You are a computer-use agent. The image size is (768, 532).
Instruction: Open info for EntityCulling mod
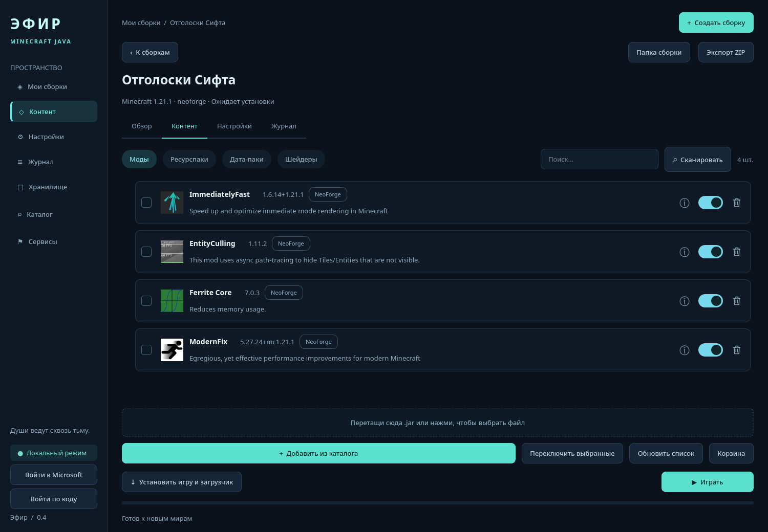685,252
